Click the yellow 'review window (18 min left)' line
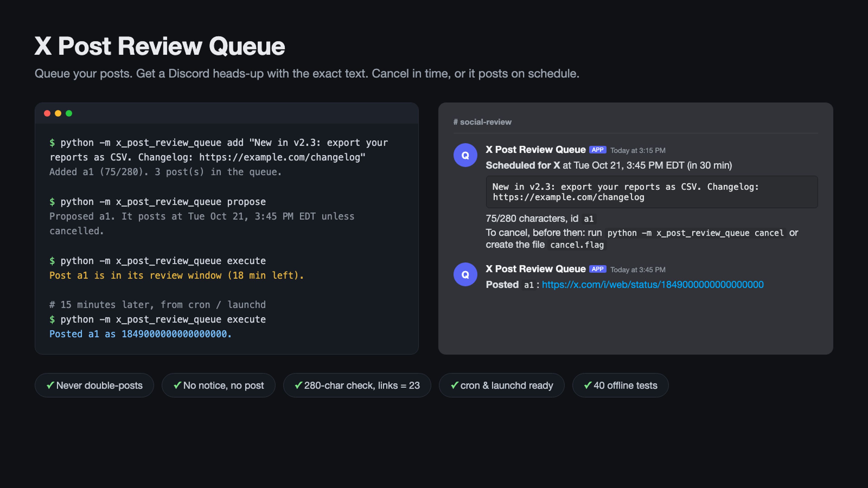 [x=177, y=275]
